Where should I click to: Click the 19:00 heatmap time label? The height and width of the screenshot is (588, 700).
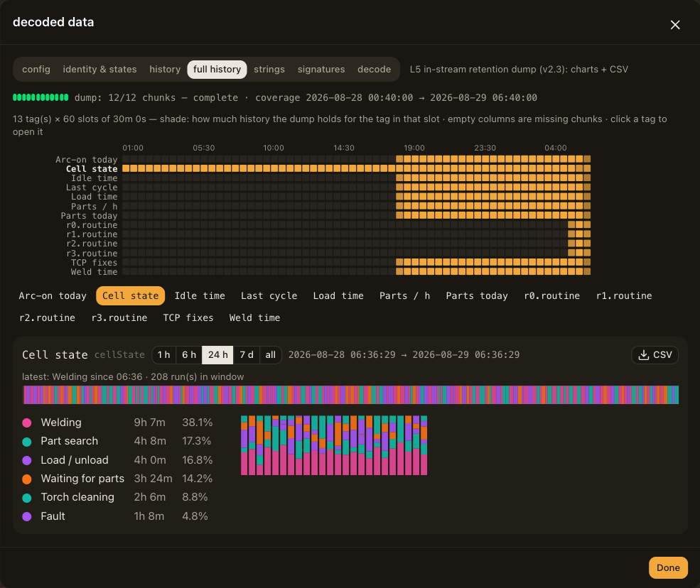tap(414, 148)
